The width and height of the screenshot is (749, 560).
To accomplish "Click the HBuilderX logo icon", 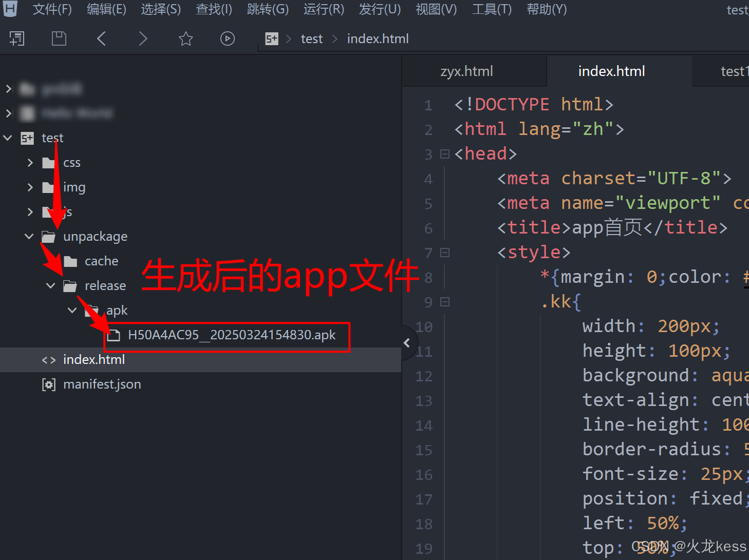I will tap(10, 8).
